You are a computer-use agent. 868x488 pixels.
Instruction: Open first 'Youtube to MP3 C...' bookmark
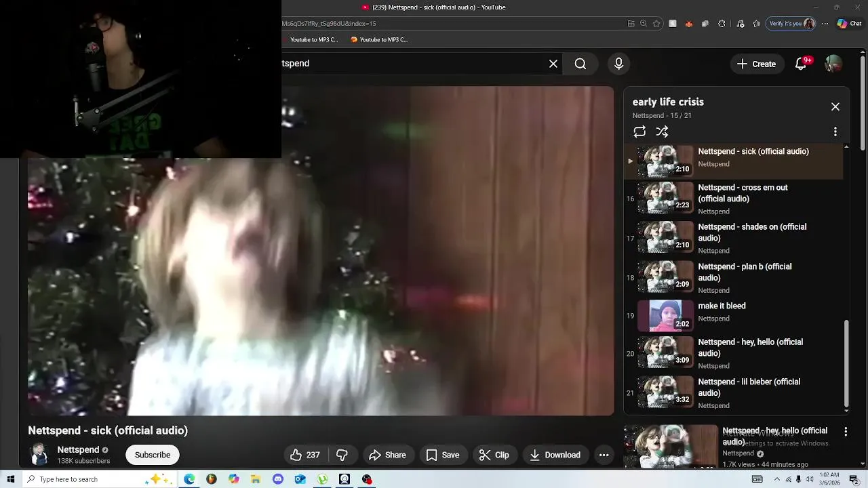[x=309, y=39]
